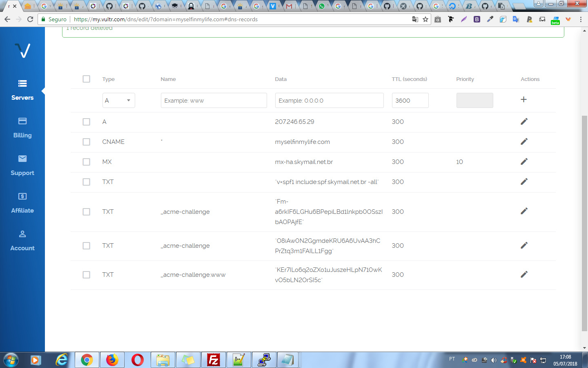Viewport: 588px width, 368px height.
Task: Open Firefox from the taskbar
Action: (112, 360)
